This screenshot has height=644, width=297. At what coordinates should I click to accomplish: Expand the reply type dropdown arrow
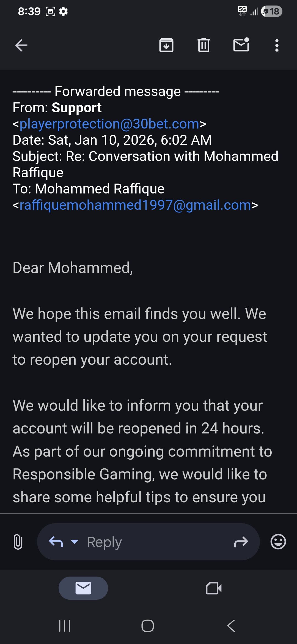[x=75, y=542]
